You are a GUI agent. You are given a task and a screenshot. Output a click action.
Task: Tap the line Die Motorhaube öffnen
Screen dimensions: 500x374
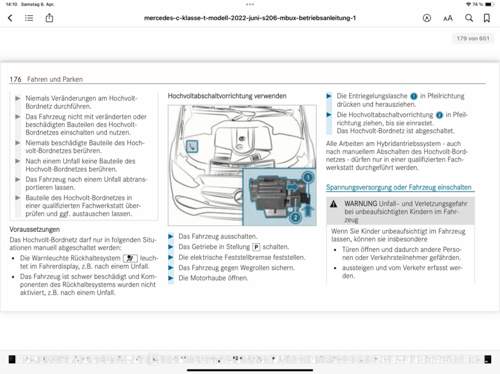(213, 278)
